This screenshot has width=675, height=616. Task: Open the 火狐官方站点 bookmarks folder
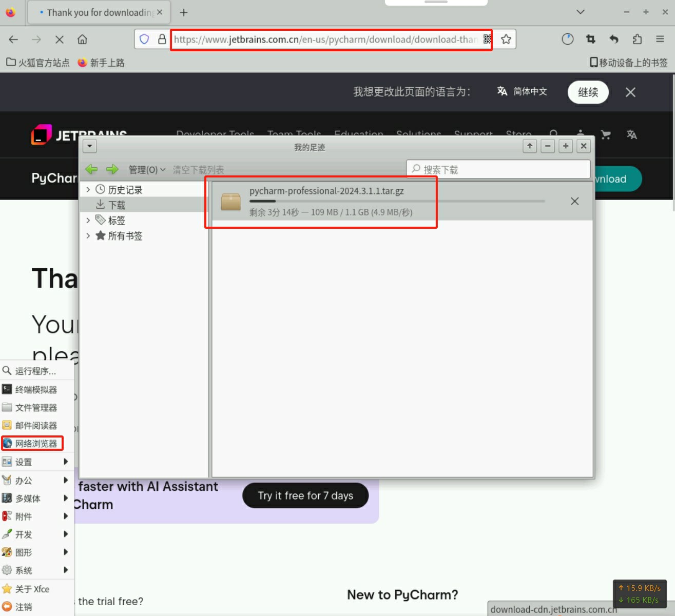tap(38, 63)
